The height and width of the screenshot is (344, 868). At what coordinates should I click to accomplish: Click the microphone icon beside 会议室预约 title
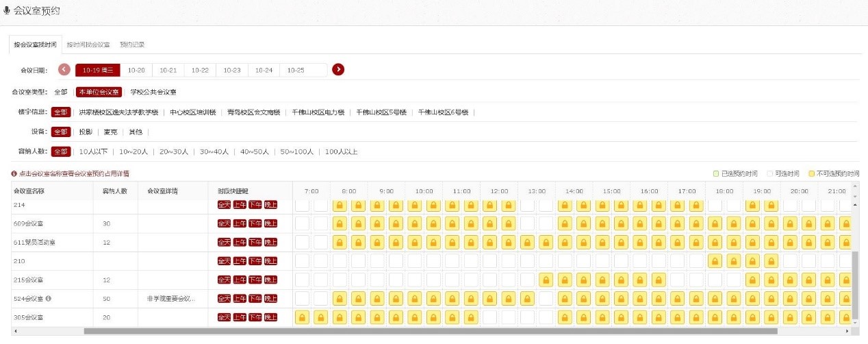coord(7,10)
